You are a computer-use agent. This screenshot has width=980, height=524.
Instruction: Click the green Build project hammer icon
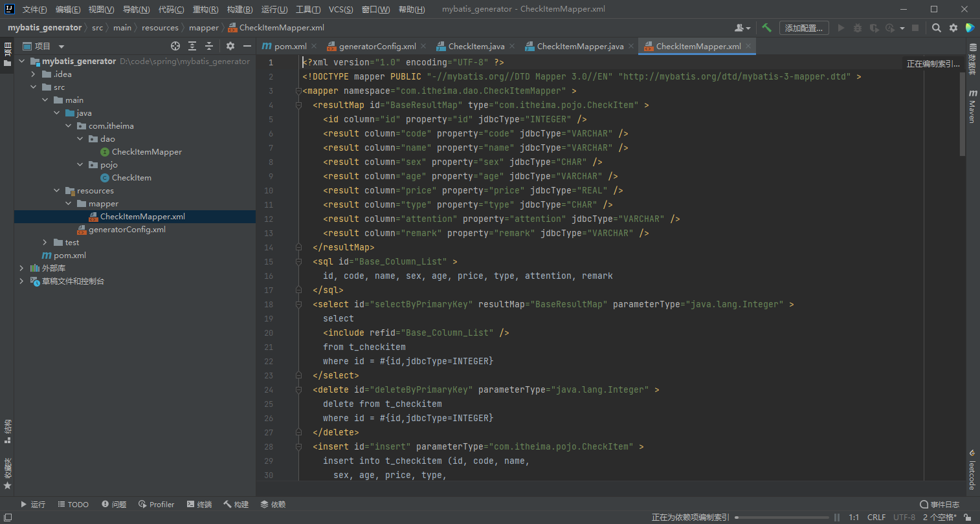[x=766, y=28]
